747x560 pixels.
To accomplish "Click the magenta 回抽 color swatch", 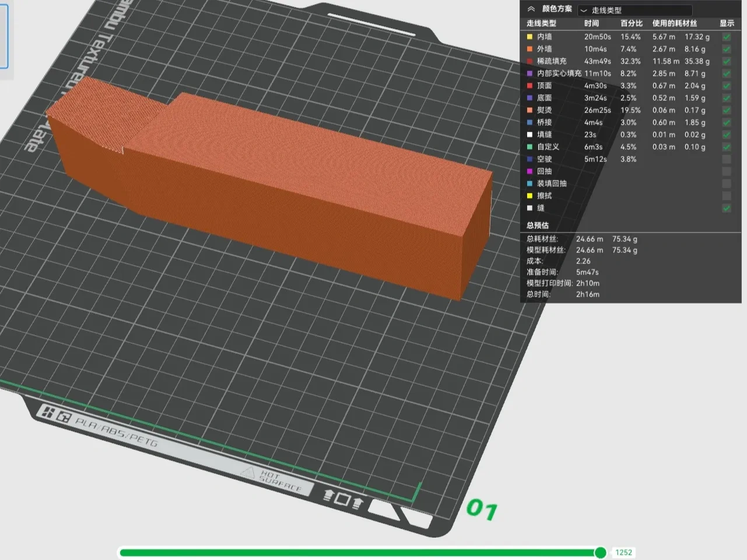I will click(x=529, y=171).
